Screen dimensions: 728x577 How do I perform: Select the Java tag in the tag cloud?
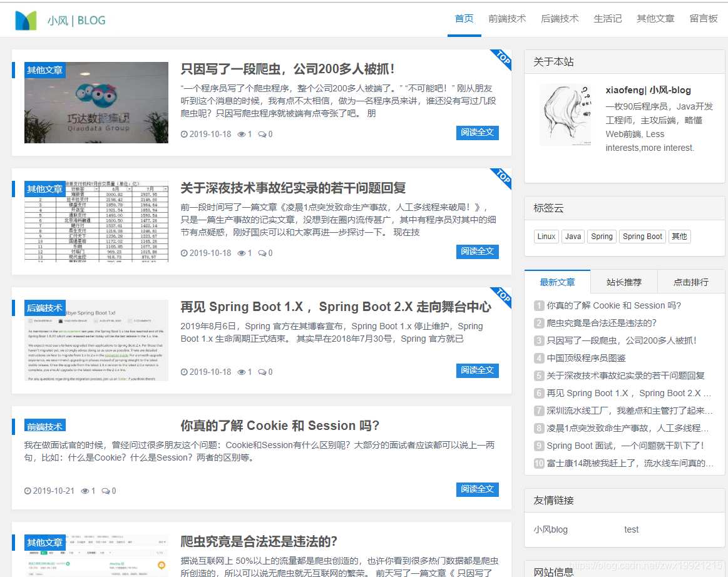[x=573, y=237]
